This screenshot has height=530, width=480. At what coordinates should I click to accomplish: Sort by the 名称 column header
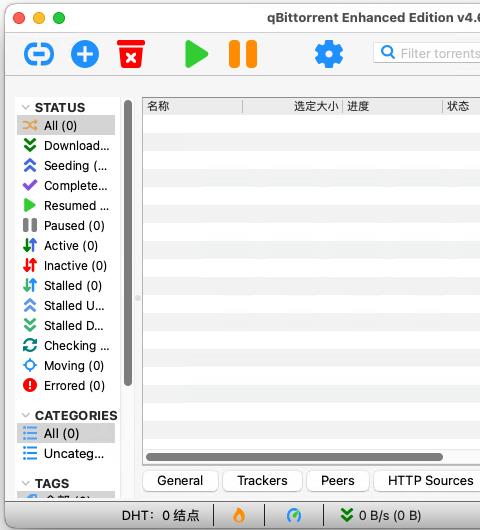point(192,106)
